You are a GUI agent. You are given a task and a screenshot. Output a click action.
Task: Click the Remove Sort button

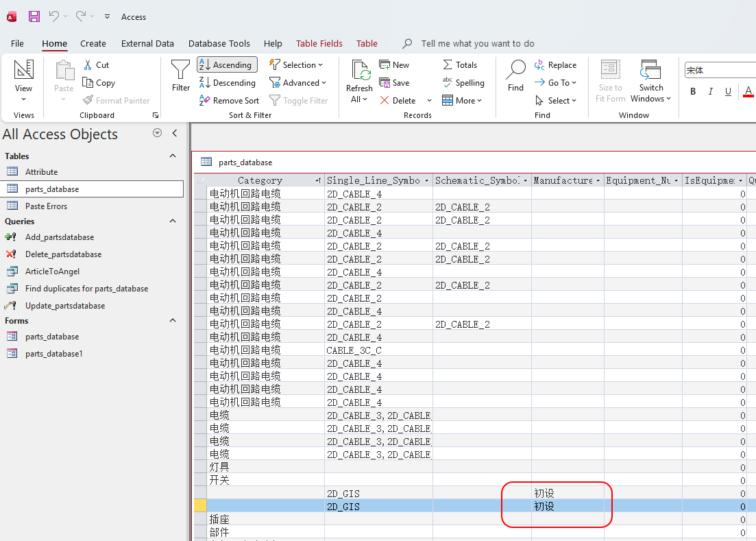click(x=229, y=101)
